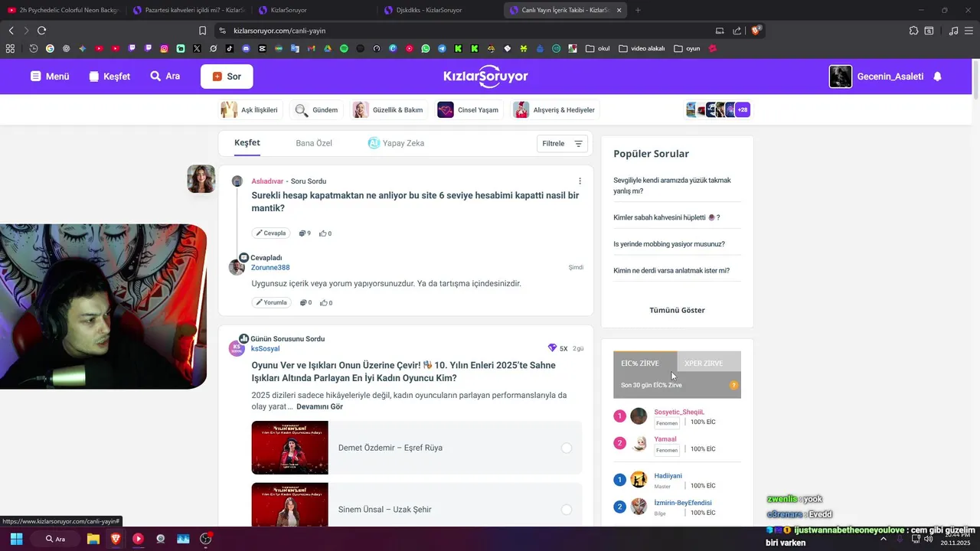
Task: Open the Filtrele filter dropdown
Action: tap(563, 143)
